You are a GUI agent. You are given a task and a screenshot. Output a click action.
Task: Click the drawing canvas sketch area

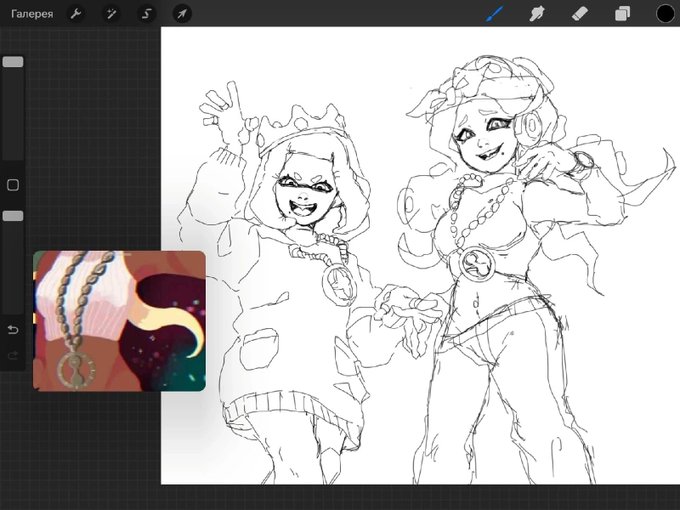tap(420, 255)
